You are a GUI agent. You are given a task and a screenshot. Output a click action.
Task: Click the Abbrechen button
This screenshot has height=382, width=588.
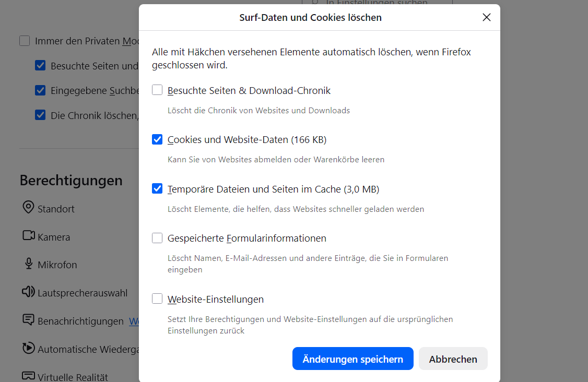[453, 359]
